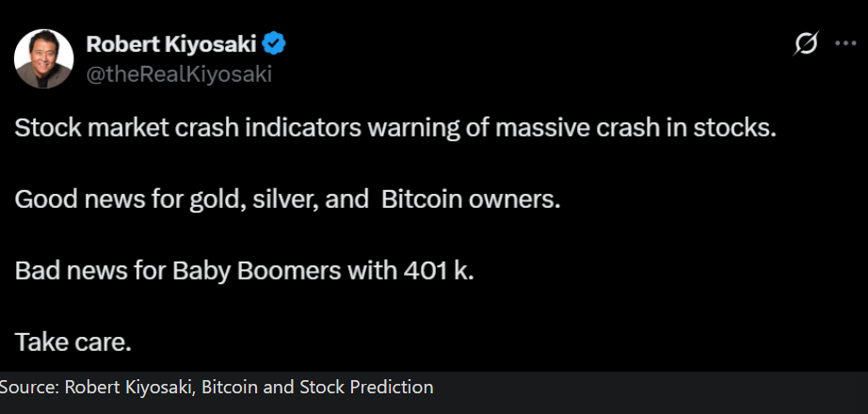
Task: Click the words 'Baby Boomers' in the tweet
Action: (x=256, y=271)
